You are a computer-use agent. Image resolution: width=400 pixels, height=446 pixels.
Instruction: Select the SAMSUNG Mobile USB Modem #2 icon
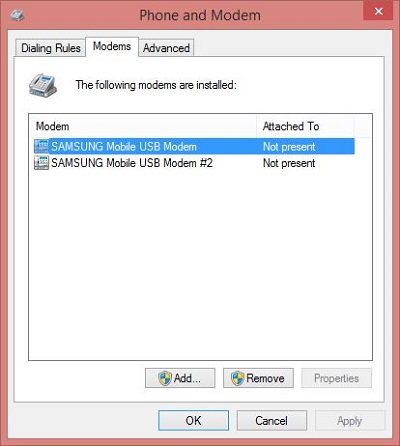(x=41, y=163)
